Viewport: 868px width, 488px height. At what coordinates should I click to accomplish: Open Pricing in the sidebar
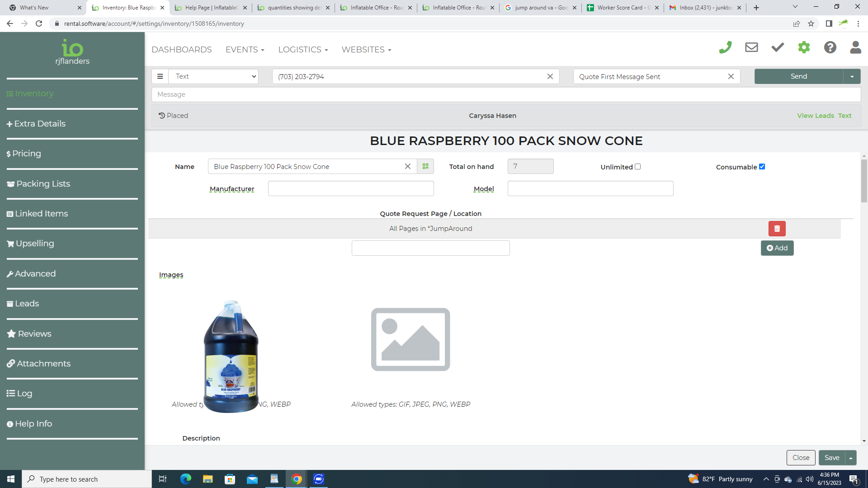pos(26,154)
